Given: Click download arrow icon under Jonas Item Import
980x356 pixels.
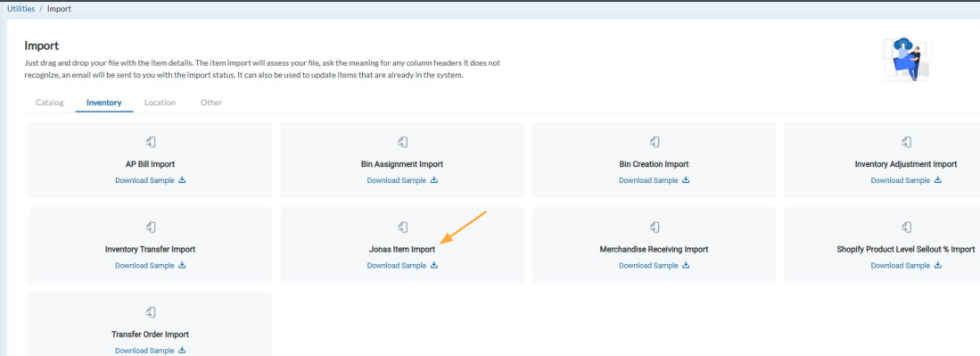Looking at the screenshot, I should coord(434,265).
